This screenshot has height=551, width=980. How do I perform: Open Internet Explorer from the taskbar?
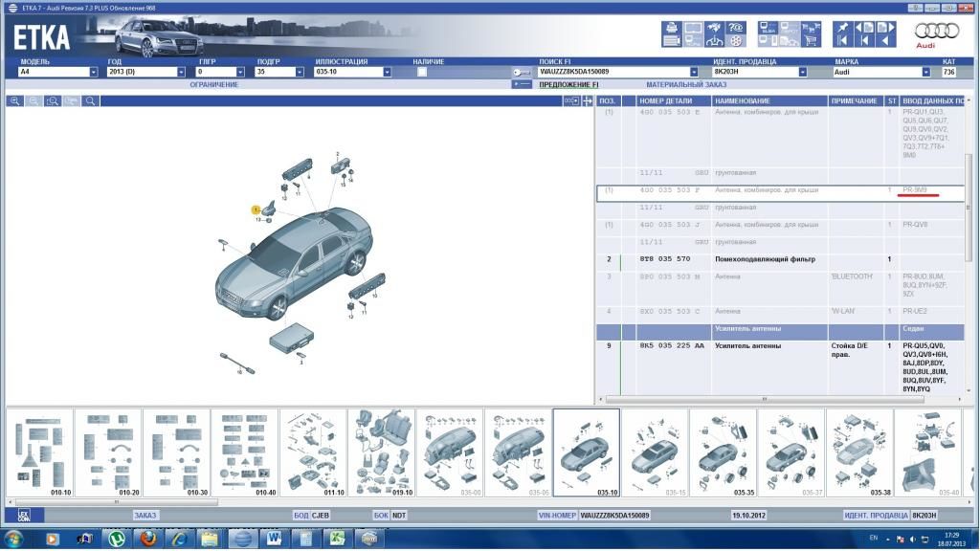pyautogui.click(x=179, y=539)
